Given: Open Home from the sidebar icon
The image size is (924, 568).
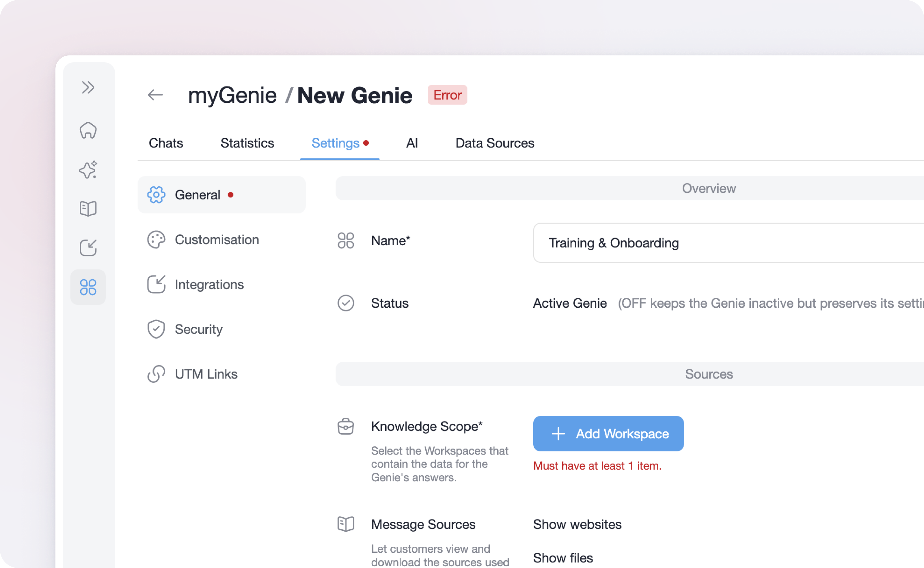Looking at the screenshot, I should tap(88, 131).
